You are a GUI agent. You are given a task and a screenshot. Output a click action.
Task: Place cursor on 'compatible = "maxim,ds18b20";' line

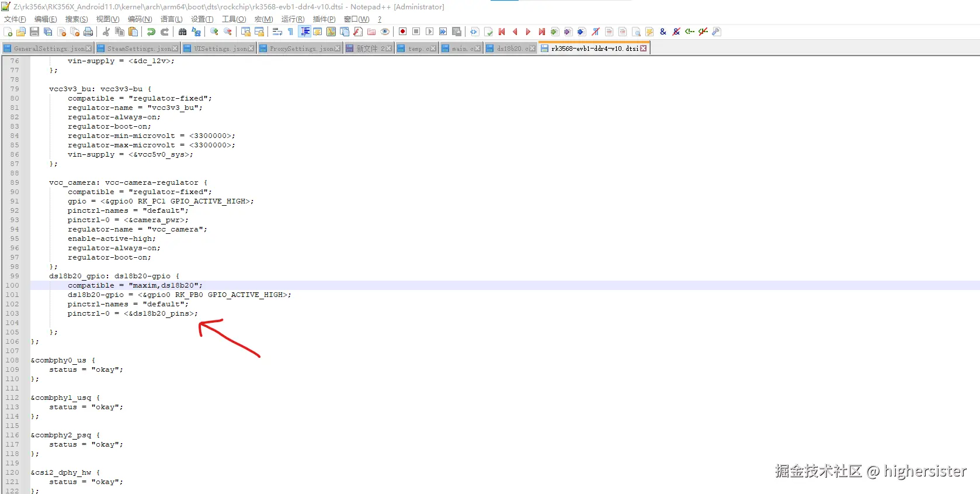coord(135,285)
